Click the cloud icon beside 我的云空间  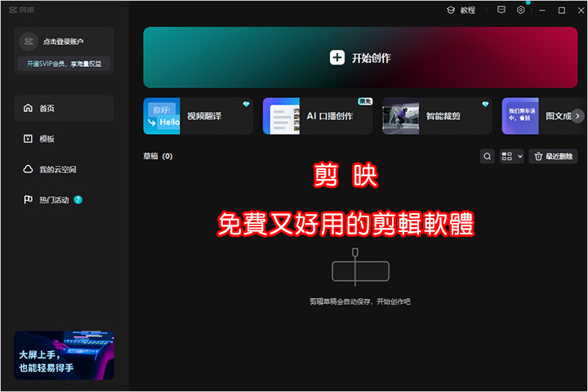point(28,169)
